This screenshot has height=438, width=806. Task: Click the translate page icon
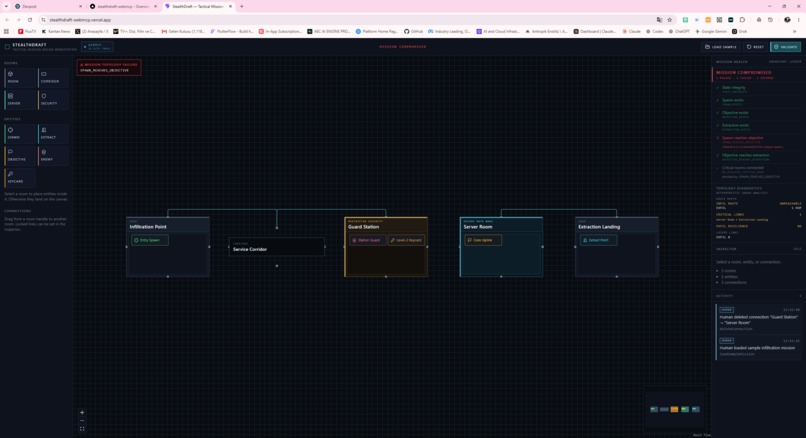(x=660, y=20)
